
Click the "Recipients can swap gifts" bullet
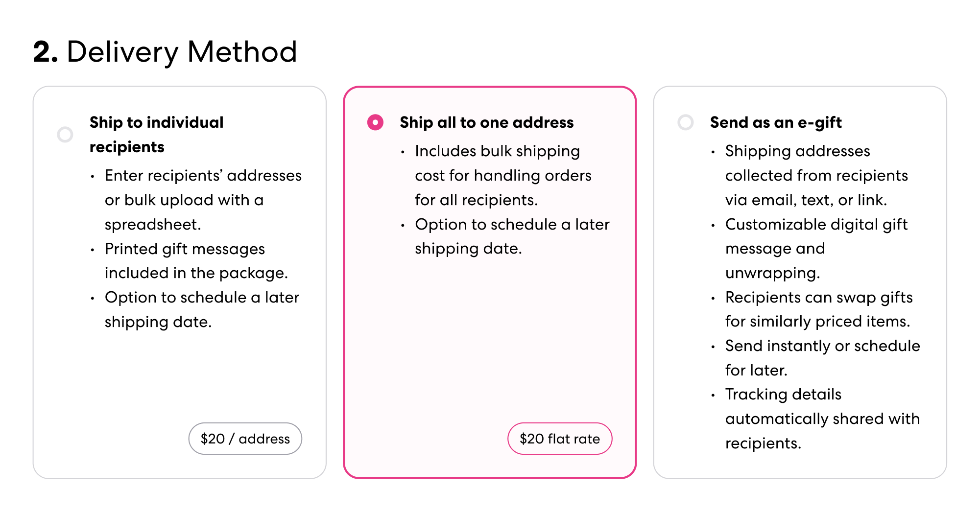818,309
